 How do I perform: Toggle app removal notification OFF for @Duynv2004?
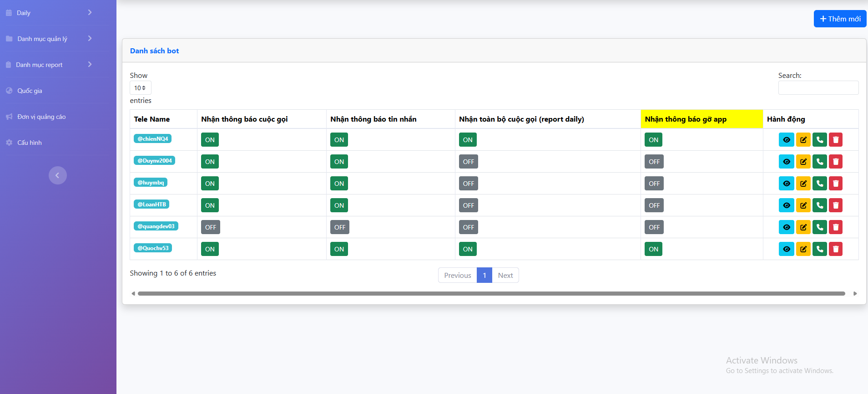pyautogui.click(x=654, y=162)
